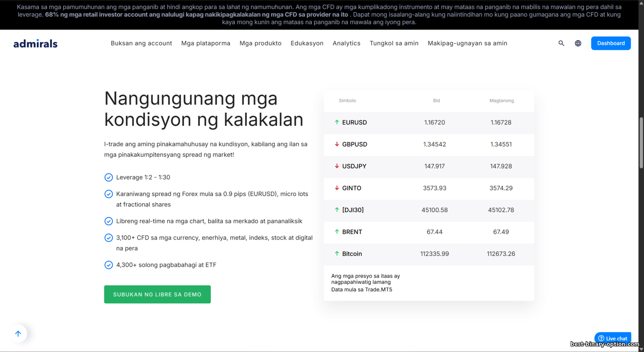644x352 pixels.
Task: Expand the Edukasyon menu
Action: click(x=307, y=43)
